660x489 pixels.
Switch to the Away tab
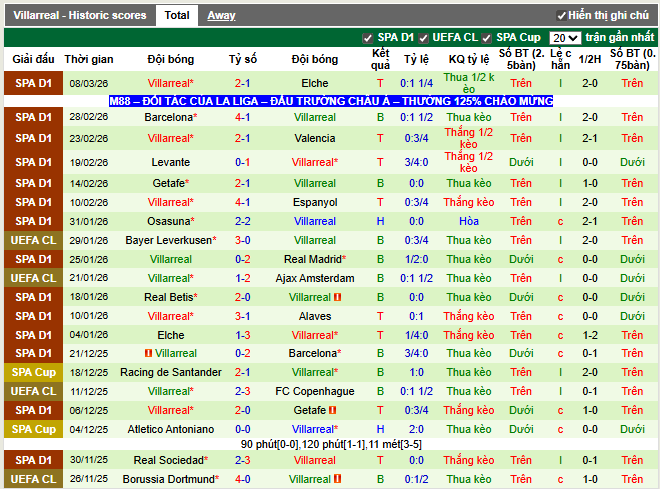point(221,16)
